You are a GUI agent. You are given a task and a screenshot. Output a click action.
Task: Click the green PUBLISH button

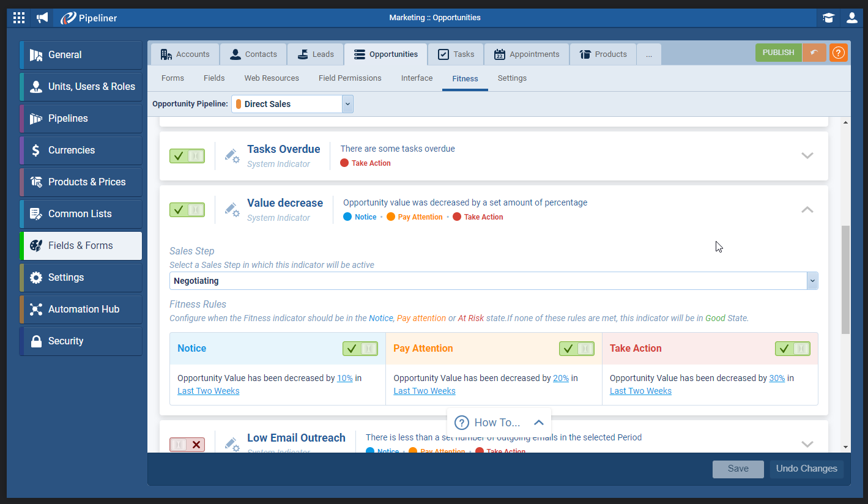click(778, 53)
